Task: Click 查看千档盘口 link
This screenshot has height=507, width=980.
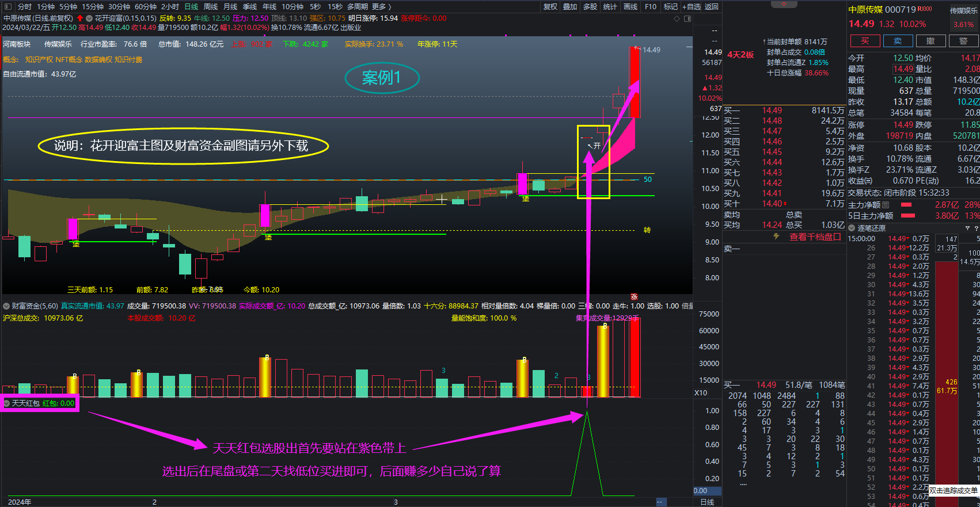Action: click(x=815, y=237)
